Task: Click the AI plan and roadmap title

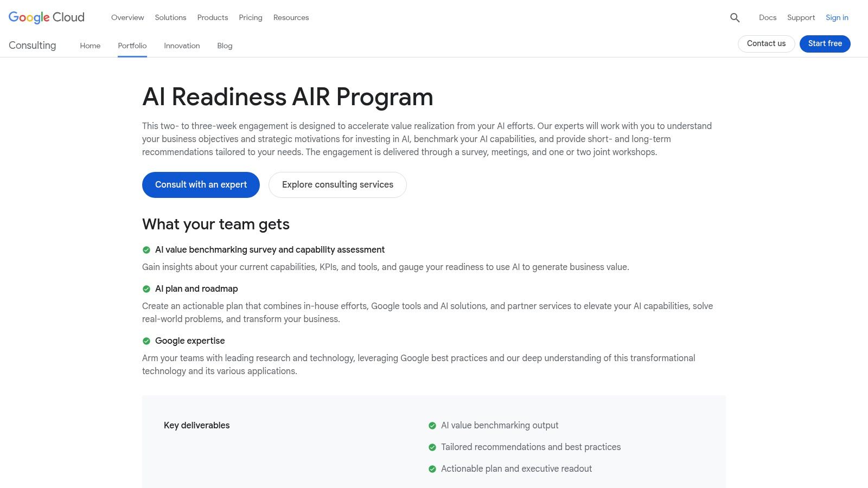Action: point(196,289)
